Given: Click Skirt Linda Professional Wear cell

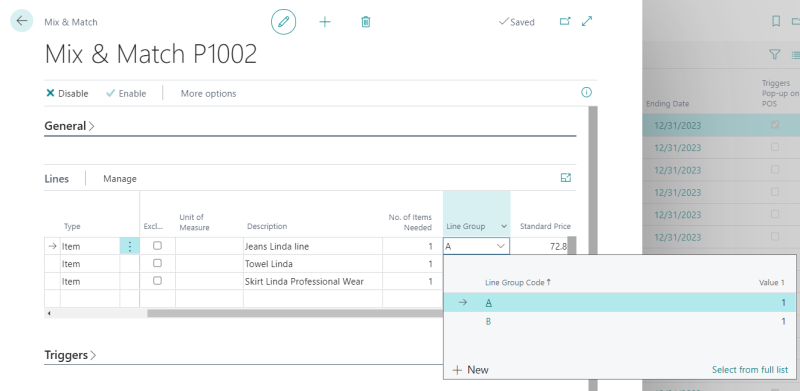Looking at the screenshot, I should click(x=313, y=281).
